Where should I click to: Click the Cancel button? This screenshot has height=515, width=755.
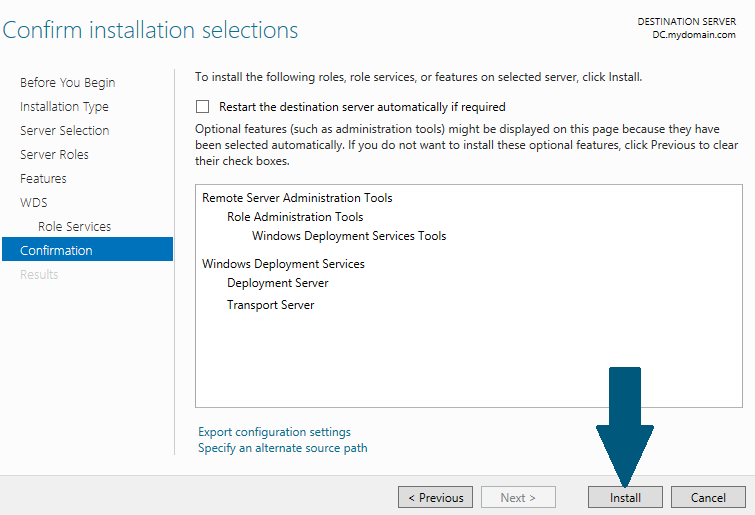pyautogui.click(x=708, y=497)
